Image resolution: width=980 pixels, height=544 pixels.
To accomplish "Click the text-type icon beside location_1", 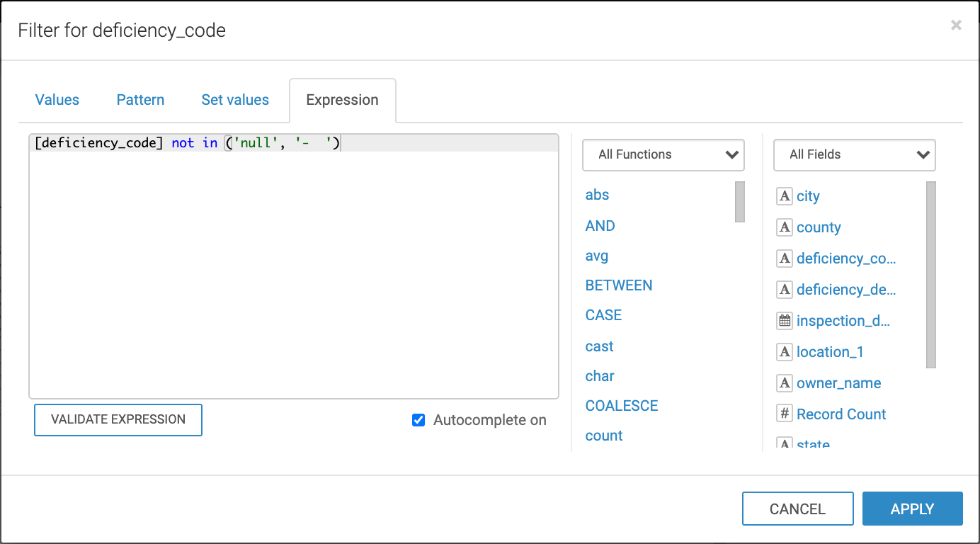I will click(x=784, y=352).
